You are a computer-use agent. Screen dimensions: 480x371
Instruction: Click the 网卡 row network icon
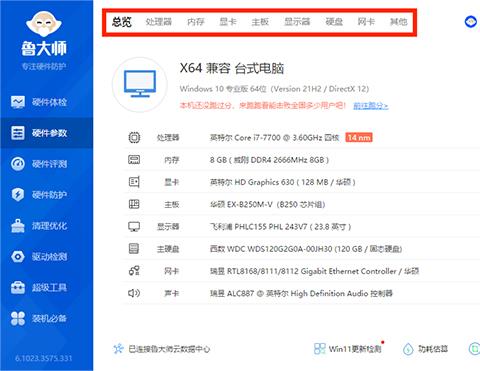[x=134, y=271]
